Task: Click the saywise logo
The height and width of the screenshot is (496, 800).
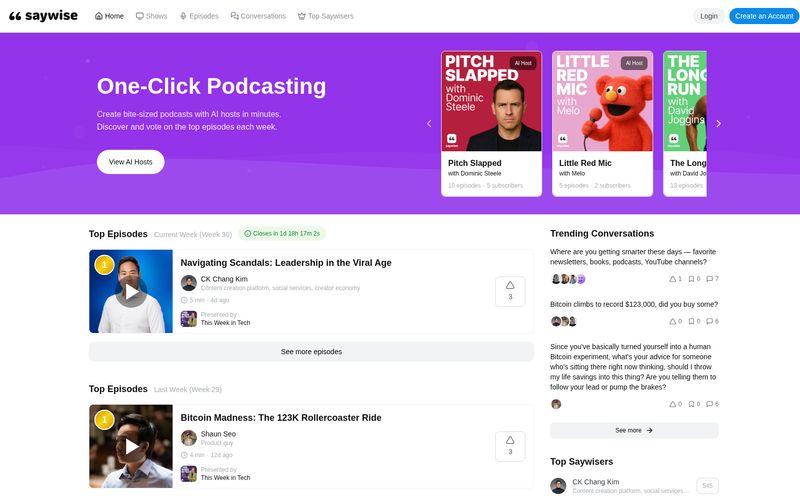Action: click(45, 16)
